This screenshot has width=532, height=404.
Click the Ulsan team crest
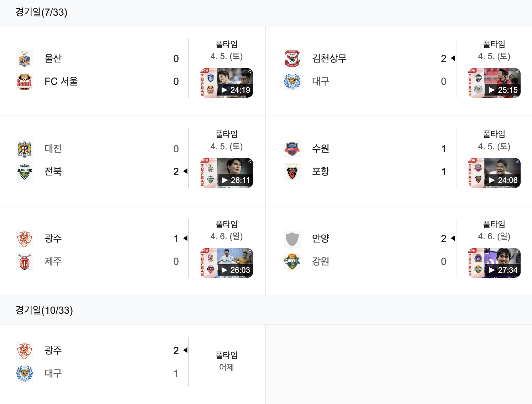coord(25,59)
